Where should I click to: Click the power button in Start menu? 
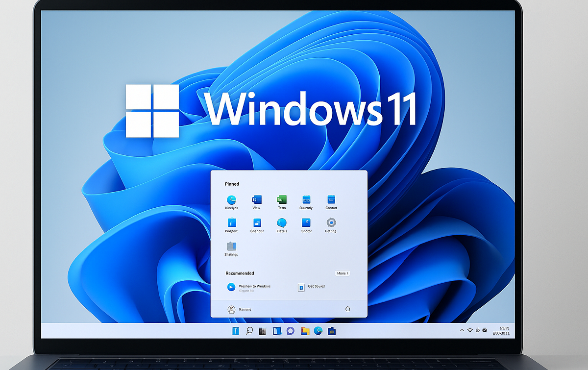347,309
